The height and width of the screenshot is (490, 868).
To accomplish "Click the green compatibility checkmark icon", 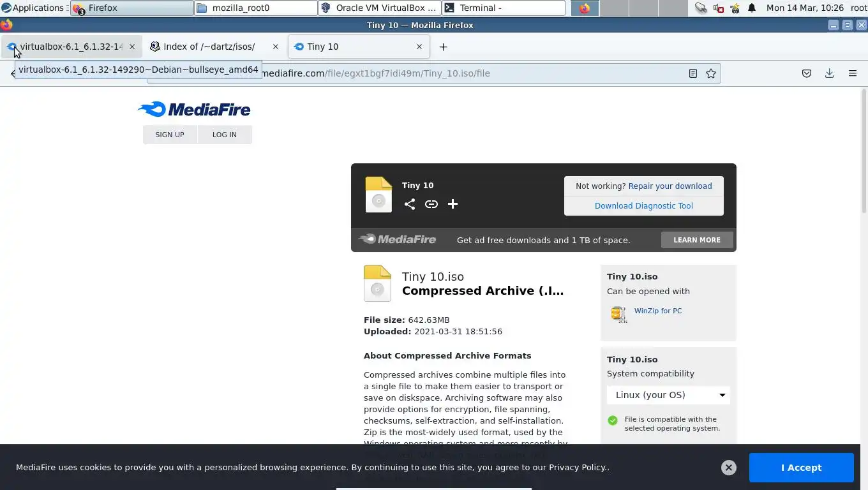I will (x=613, y=420).
